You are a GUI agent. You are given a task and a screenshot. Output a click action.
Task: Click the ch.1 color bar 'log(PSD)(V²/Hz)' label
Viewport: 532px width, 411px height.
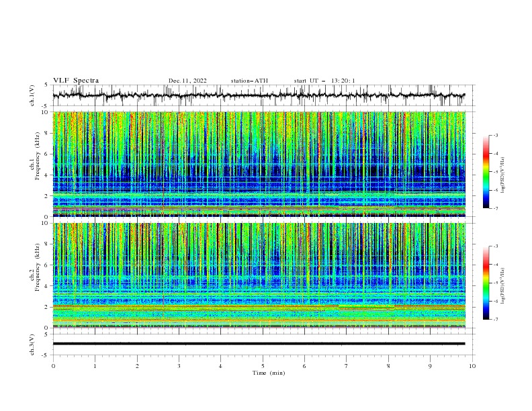(x=503, y=175)
